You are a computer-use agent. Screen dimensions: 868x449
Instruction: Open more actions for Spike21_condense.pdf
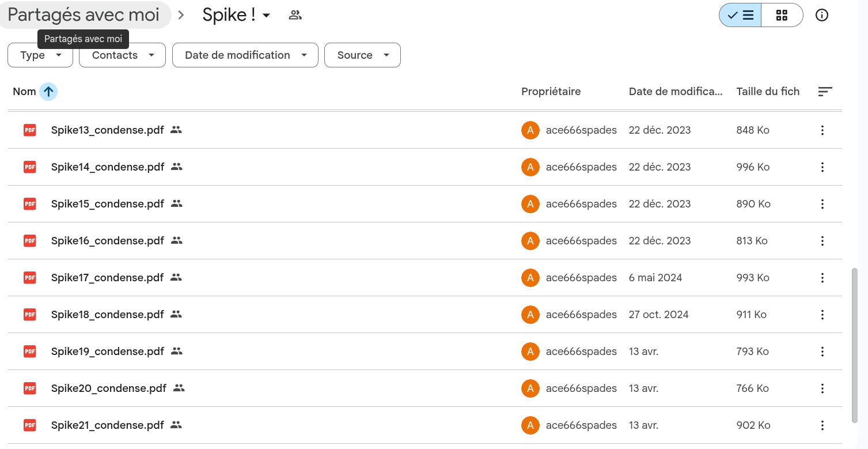click(822, 425)
